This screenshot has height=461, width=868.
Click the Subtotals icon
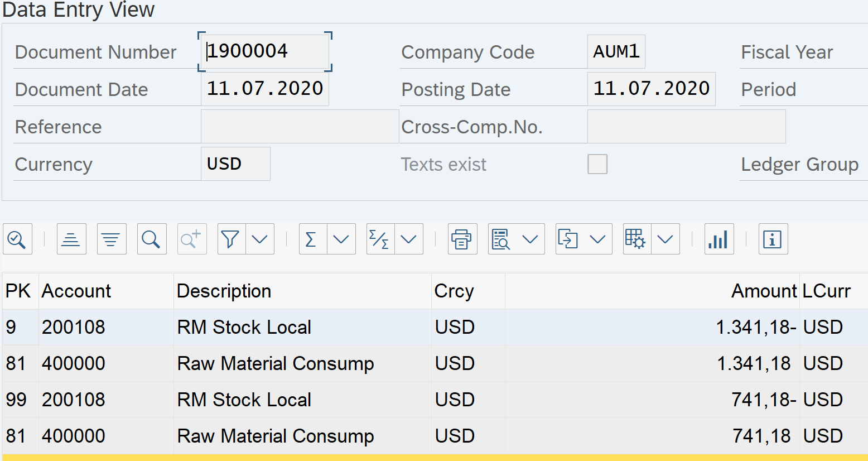pos(380,239)
